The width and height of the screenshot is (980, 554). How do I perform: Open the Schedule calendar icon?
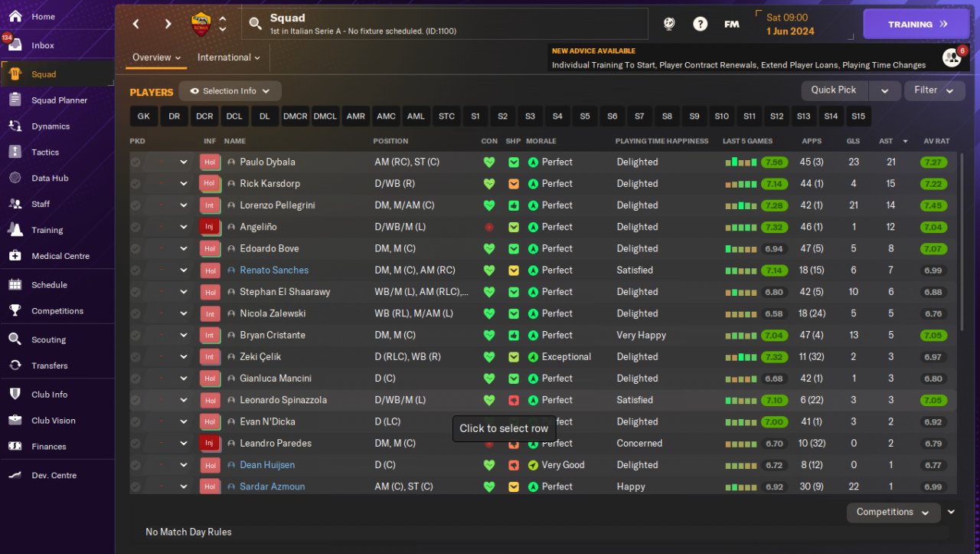15,284
